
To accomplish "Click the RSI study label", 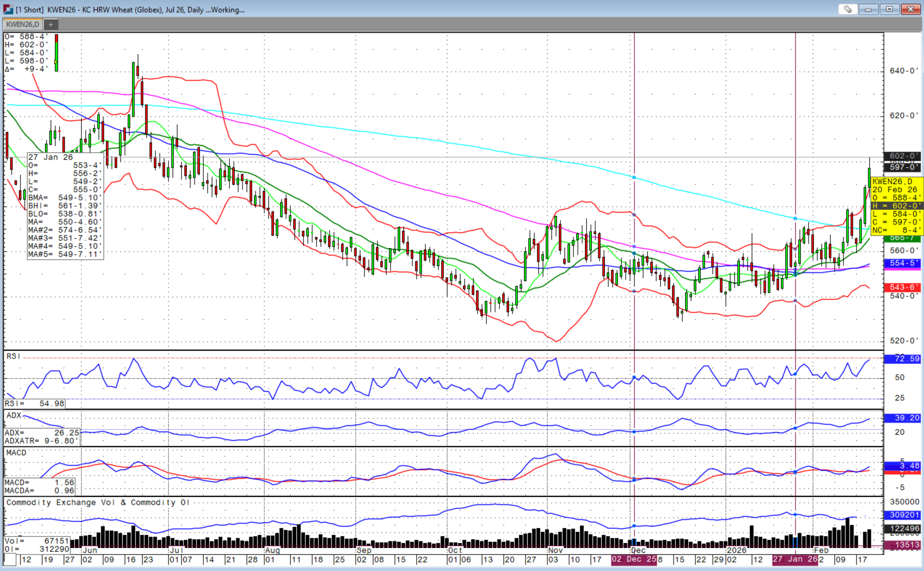I will click(x=13, y=356).
